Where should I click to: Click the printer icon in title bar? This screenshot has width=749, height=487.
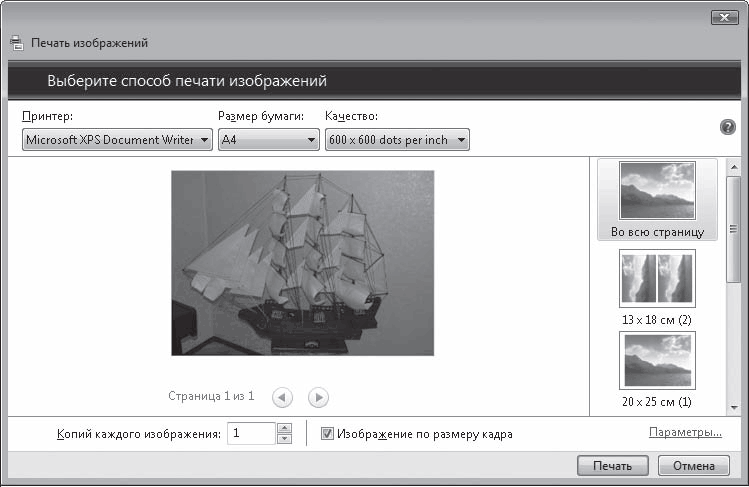(x=16, y=43)
